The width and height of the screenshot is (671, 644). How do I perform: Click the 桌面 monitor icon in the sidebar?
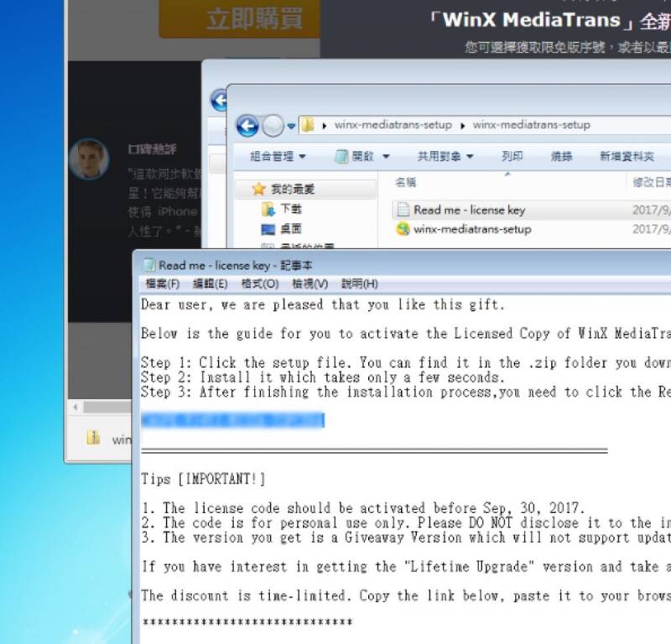click(268, 230)
